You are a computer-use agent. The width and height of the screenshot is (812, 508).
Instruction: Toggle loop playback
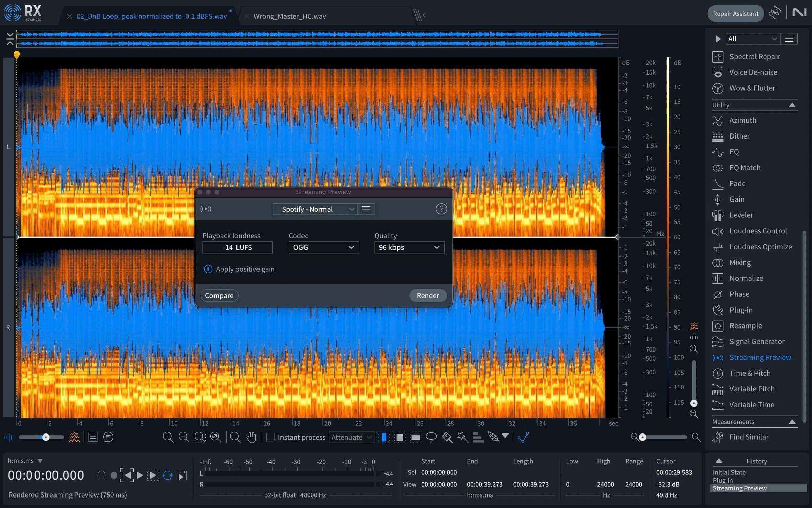[x=167, y=475]
